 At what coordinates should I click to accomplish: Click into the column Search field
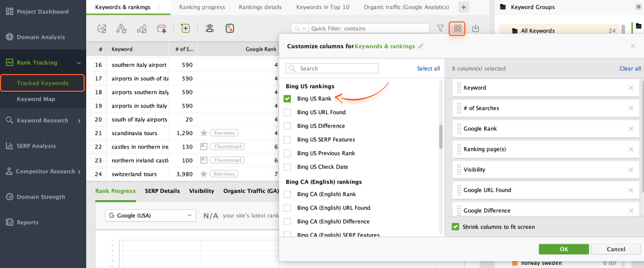pos(332,68)
